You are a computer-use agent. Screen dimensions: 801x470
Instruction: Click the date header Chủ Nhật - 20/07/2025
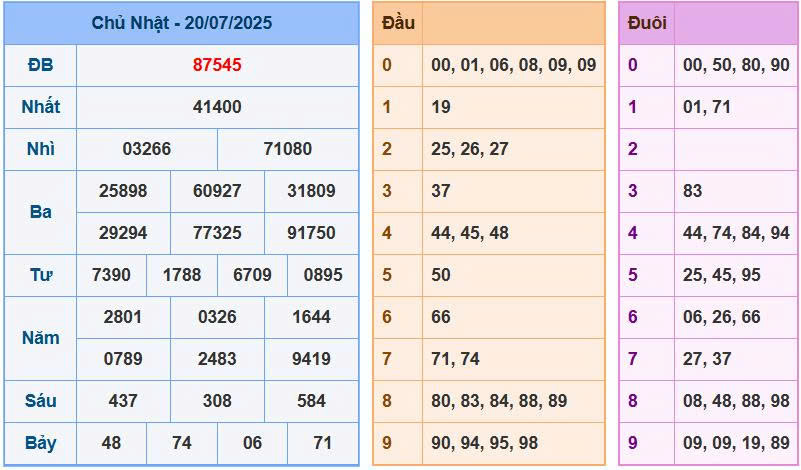pos(181,23)
